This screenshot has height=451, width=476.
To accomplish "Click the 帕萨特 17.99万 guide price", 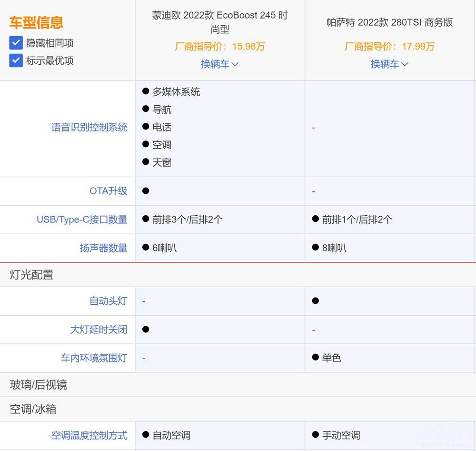I will click(x=389, y=47).
